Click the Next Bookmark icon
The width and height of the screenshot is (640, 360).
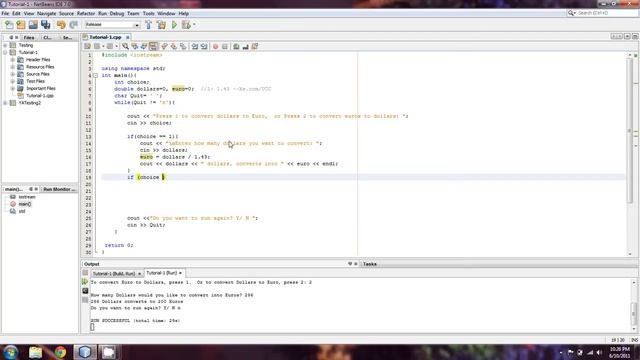pos(174,47)
